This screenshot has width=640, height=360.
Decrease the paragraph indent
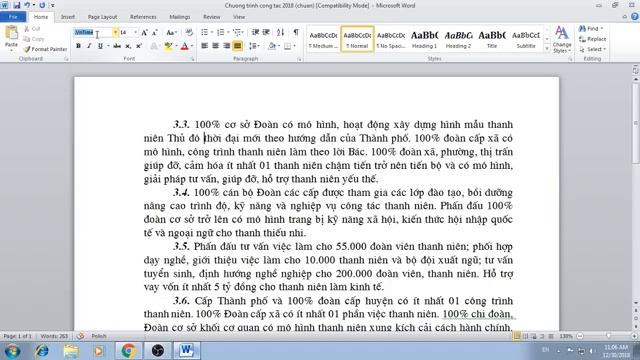[x=256, y=32]
